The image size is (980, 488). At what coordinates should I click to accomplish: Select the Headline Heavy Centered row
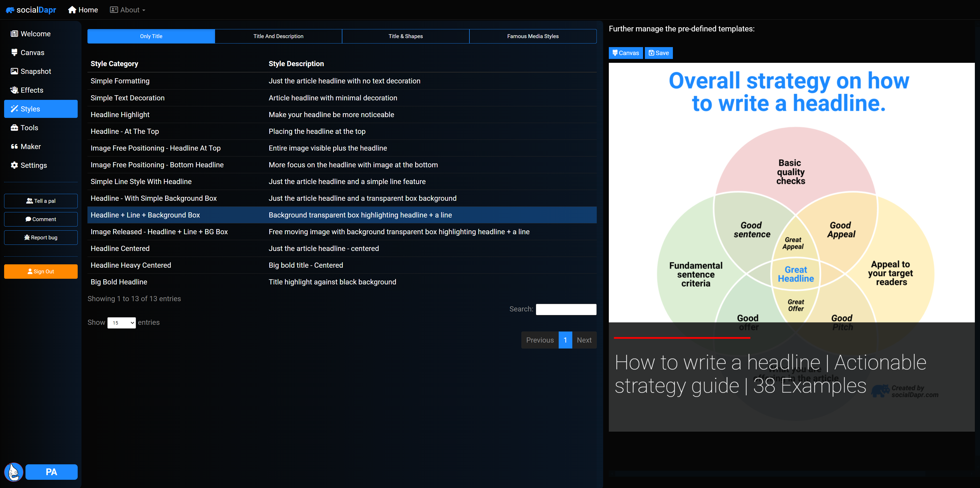[x=342, y=265]
